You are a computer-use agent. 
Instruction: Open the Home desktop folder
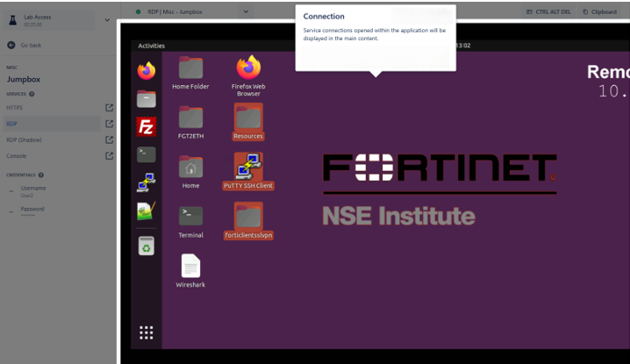[190, 173]
